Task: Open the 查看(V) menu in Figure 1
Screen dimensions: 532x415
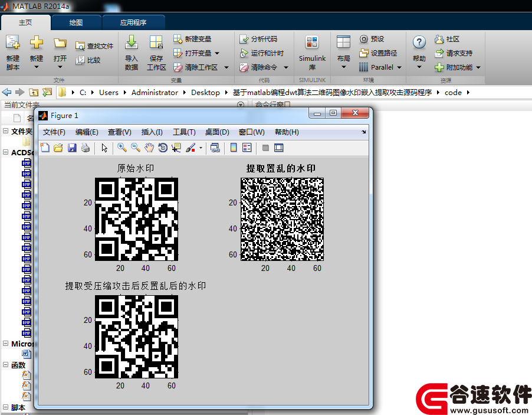Action: click(x=119, y=132)
